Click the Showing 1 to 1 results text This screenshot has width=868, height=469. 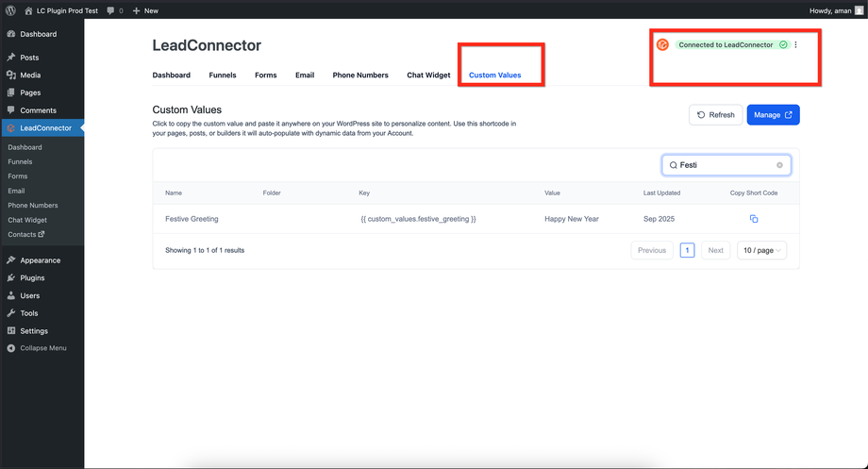[x=205, y=250]
